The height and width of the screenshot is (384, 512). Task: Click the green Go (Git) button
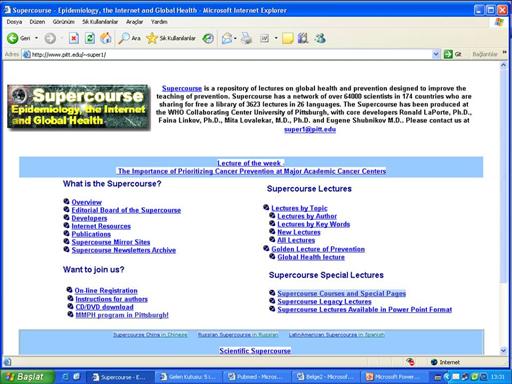448,54
